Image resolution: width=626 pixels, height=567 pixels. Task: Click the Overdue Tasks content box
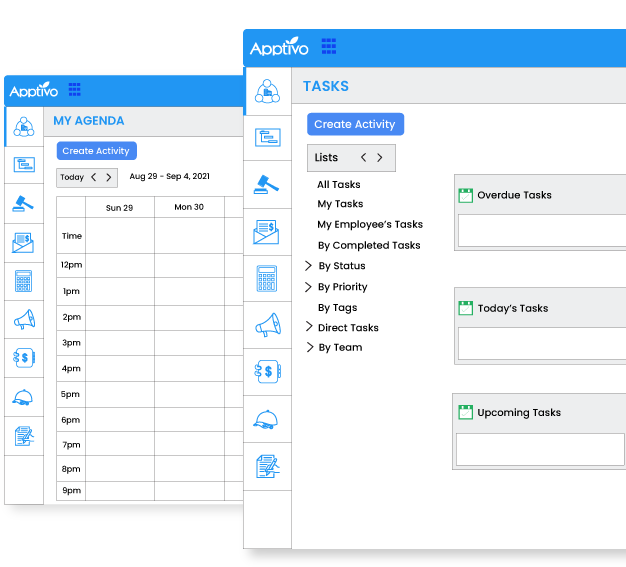[x=542, y=230]
